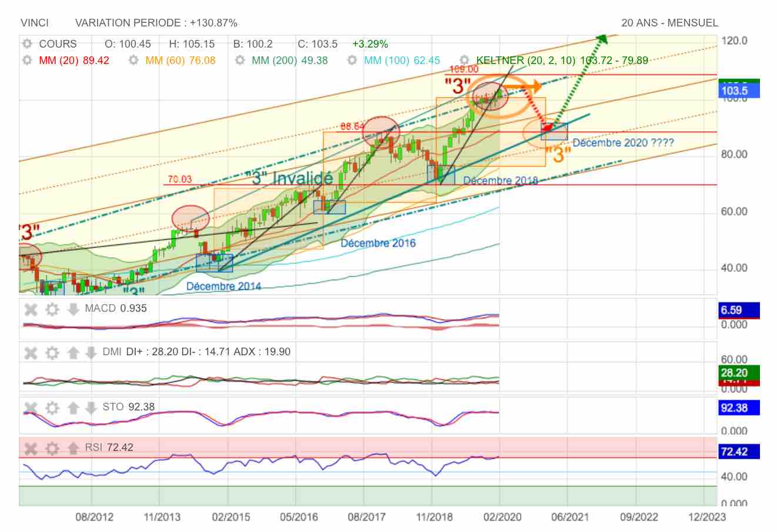This screenshot has height=532, width=777.
Task: Open settings gear next to COURS
Action: [x=27, y=44]
